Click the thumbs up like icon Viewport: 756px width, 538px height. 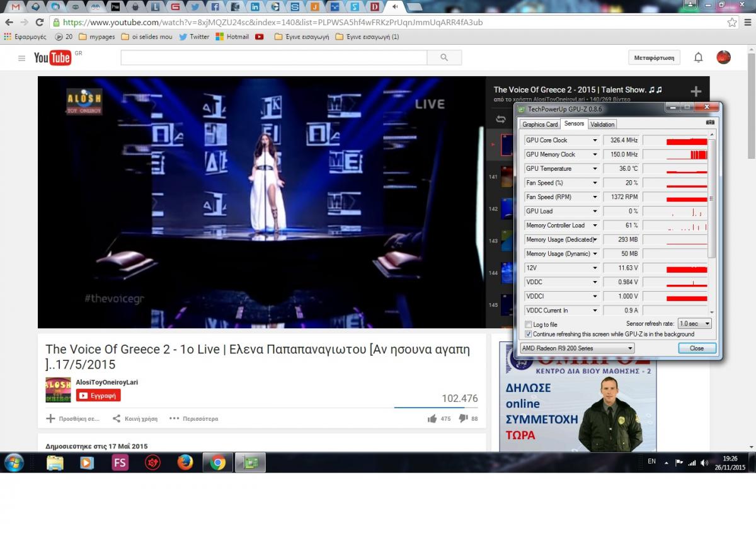pyautogui.click(x=432, y=418)
